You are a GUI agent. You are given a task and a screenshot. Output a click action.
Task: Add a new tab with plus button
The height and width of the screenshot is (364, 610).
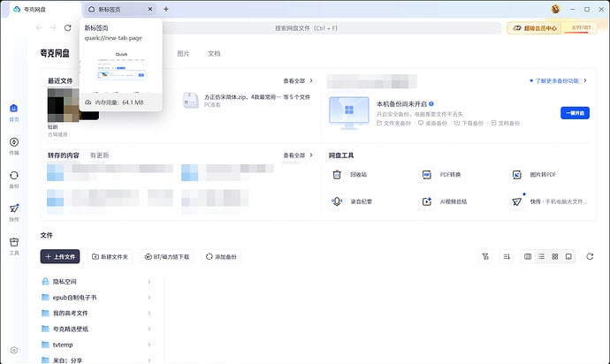point(166,9)
